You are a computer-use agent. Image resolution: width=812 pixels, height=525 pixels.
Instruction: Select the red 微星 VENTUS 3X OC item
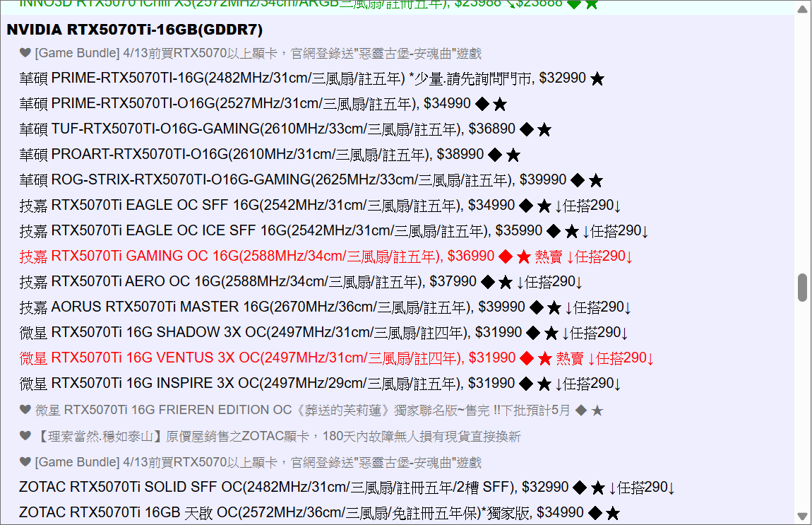click(337, 358)
